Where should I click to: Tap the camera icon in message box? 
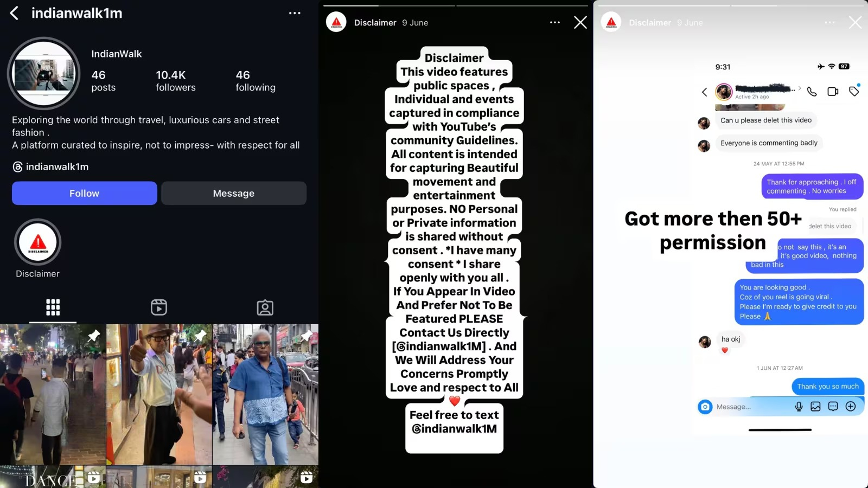point(705,407)
